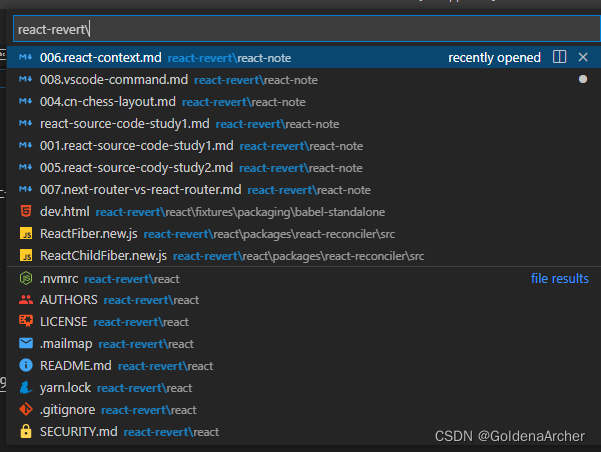This screenshot has width=601, height=452.
Task: Click react-revert\react-note path beside 004.cn-chess-layout.md
Action: point(244,102)
